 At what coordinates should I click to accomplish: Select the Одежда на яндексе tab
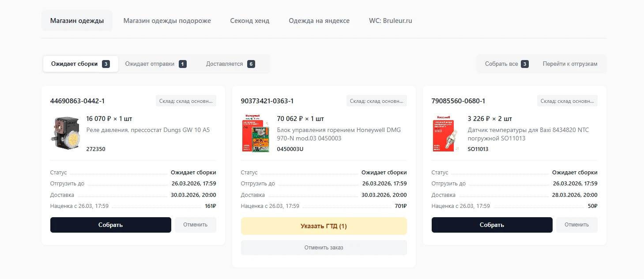319,21
